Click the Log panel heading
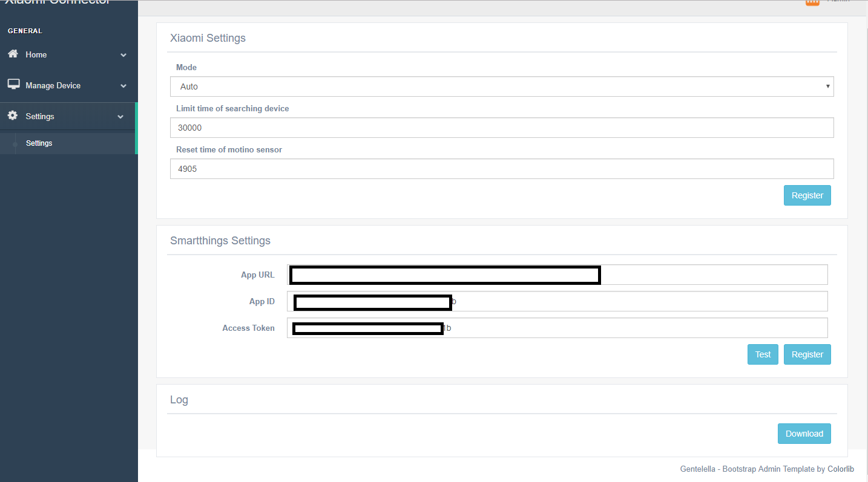Screen dimensions: 868x482 click(x=179, y=400)
